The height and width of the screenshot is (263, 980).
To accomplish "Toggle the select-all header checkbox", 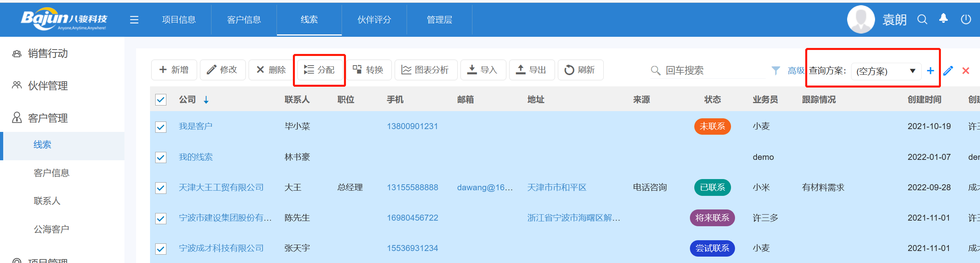I will (161, 100).
